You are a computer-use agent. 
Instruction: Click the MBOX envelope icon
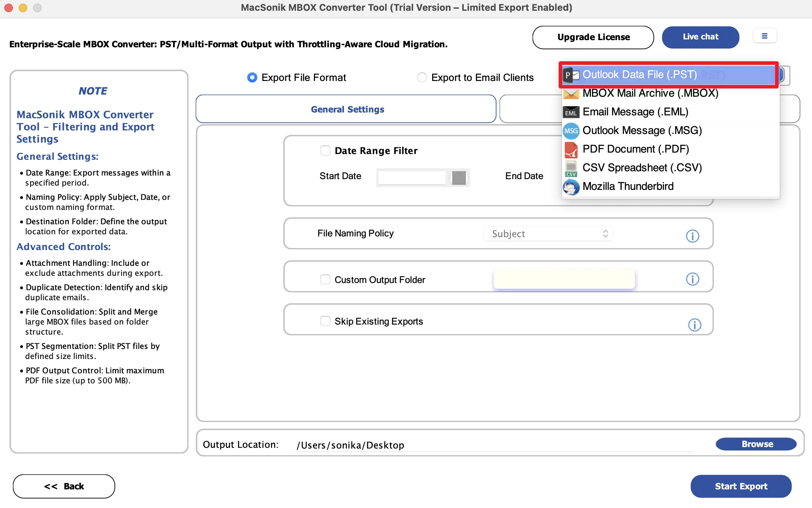click(x=571, y=94)
